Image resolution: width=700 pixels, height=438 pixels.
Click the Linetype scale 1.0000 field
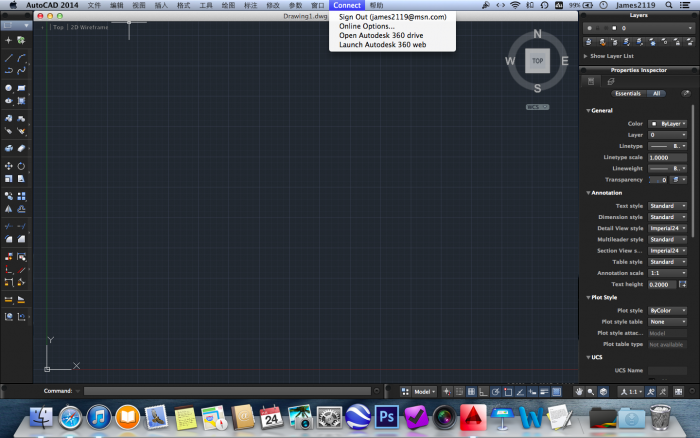pyautogui.click(x=667, y=158)
